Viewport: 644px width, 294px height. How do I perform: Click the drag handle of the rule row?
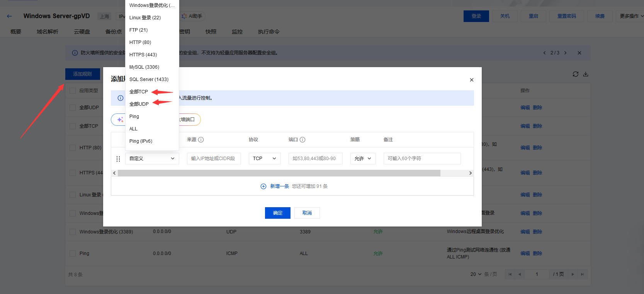pyautogui.click(x=118, y=159)
